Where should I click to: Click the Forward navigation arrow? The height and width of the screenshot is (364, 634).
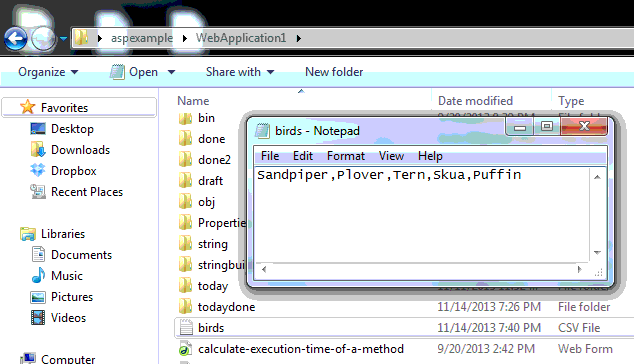[43, 39]
